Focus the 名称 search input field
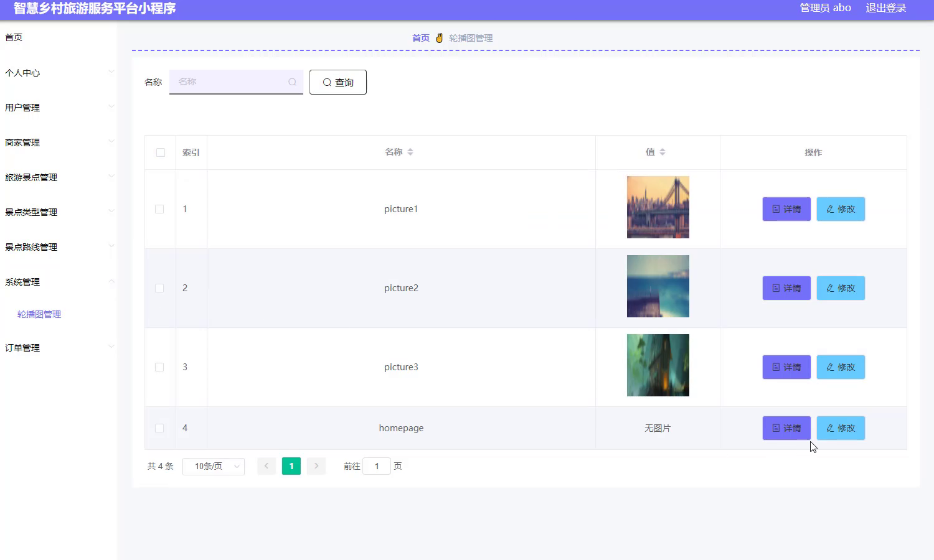934x560 pixels. [236, 82]
